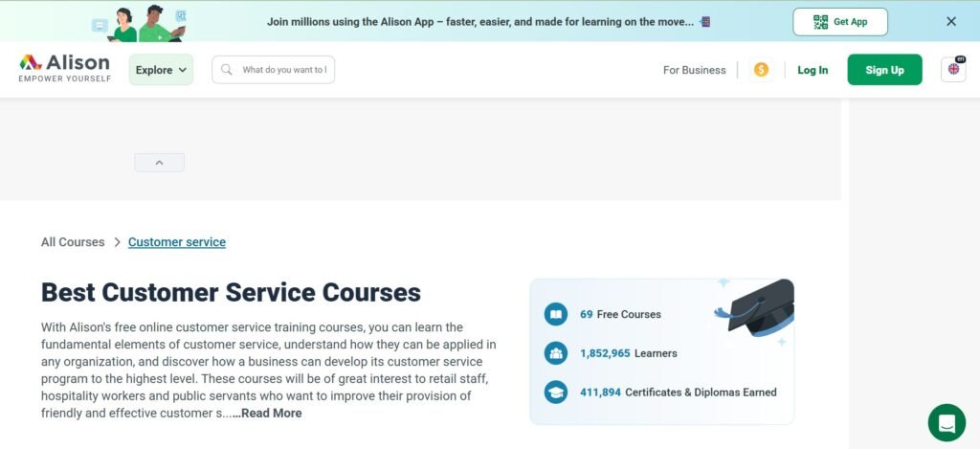Click '411,894 Certificates & Diplomas Earned' text
The image size is (980, 449).
point(679,393)
